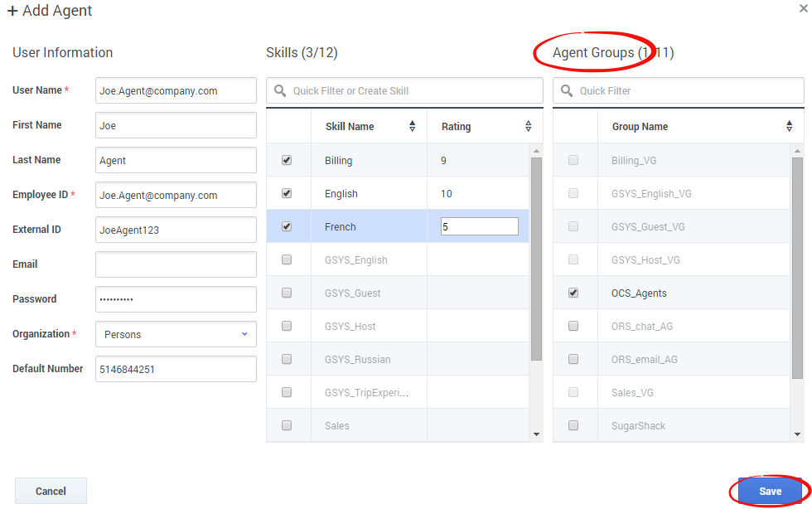Sort agent groups by Group Name arrows
Image resolution: width=812 pixels, height=509 pixels.
click(x=789, y=127)
